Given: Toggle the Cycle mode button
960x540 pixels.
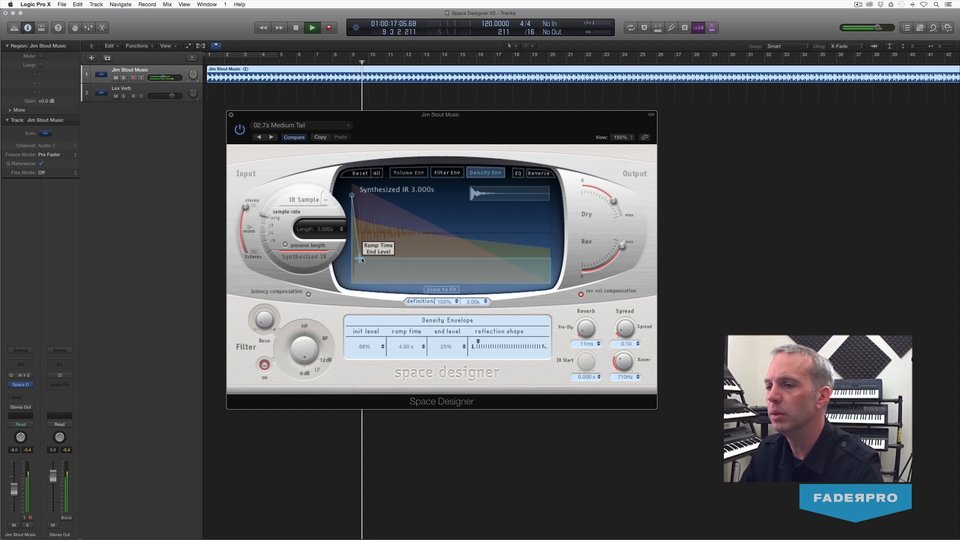Looking at the screenshot, I should 630,28.
